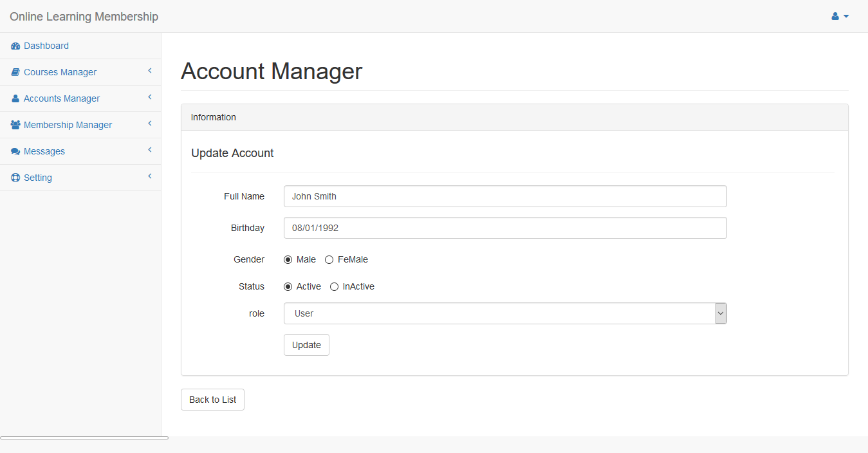Click the Dashboard gauge icon
This screenshot has width=868, height=453.
coord(15,46)
